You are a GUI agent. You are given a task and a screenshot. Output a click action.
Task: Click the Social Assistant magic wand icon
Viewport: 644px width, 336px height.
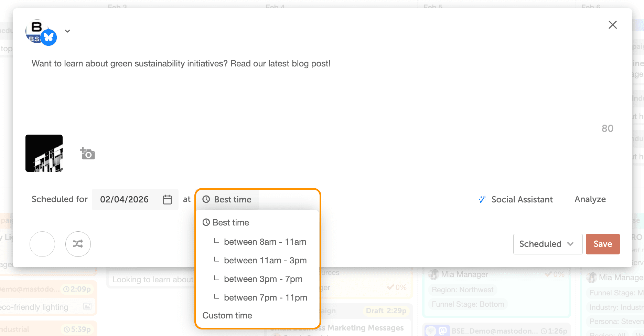[x=482, y=199]
